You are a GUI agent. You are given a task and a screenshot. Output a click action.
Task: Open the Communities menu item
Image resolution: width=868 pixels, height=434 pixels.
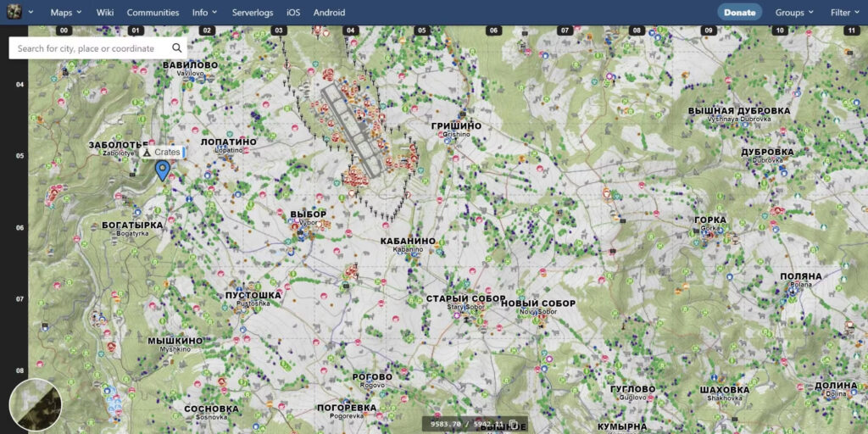153,13
